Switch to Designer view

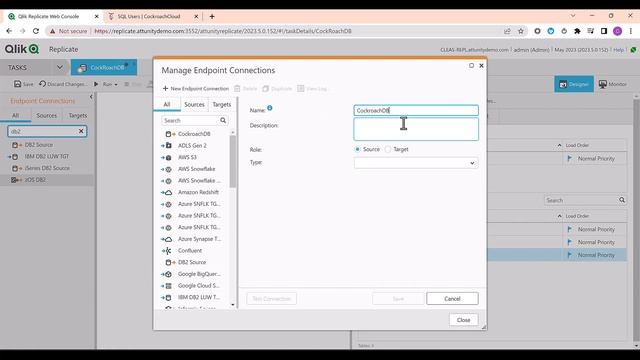pos(573,84)
